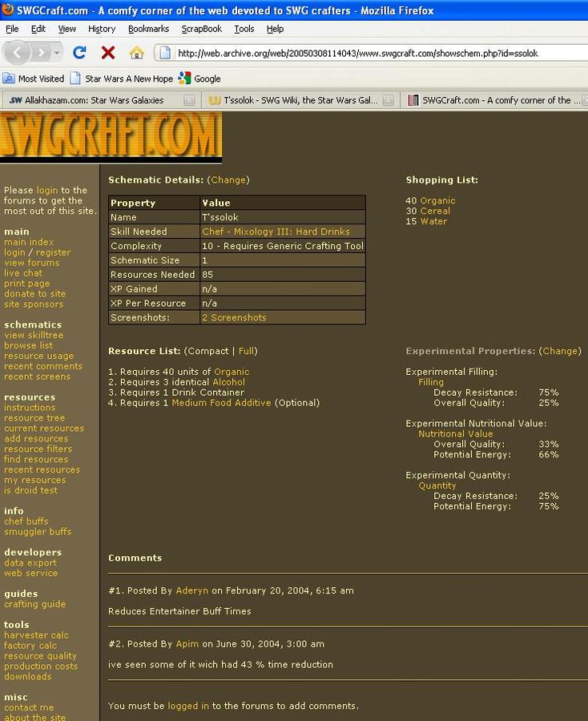Viewport: 588px width, 721px height.
Task: Switch to the T'ssolok SWG Wiki tab
Action: click(x=296, y=100)
